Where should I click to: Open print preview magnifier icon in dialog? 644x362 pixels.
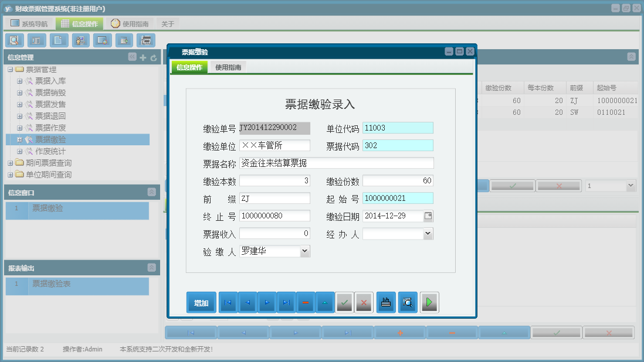[408, 303]
